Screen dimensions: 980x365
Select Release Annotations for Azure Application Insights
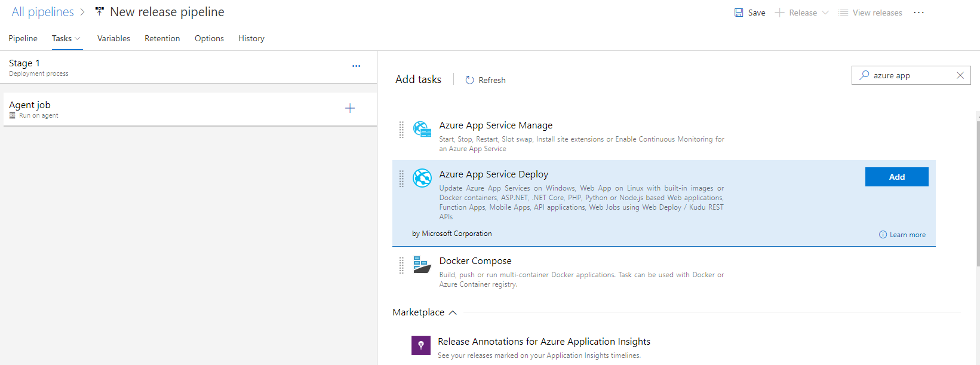pyautogui.click(x=544, y=342)
